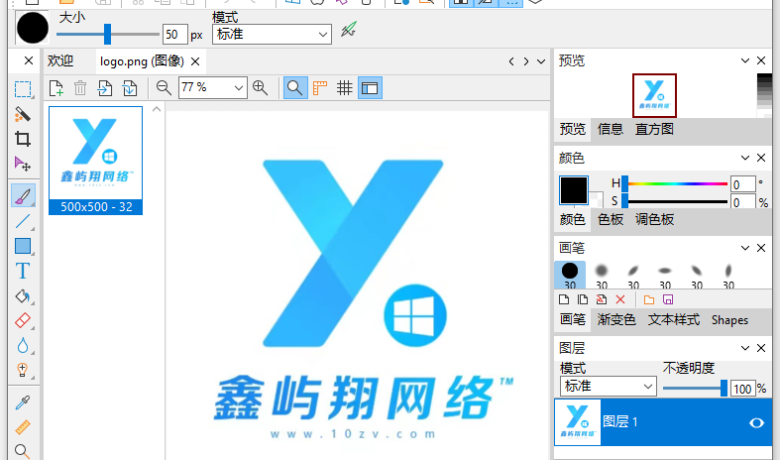Click the zoom out magnifier
The image size is (780, 460).
coord(163,88)
